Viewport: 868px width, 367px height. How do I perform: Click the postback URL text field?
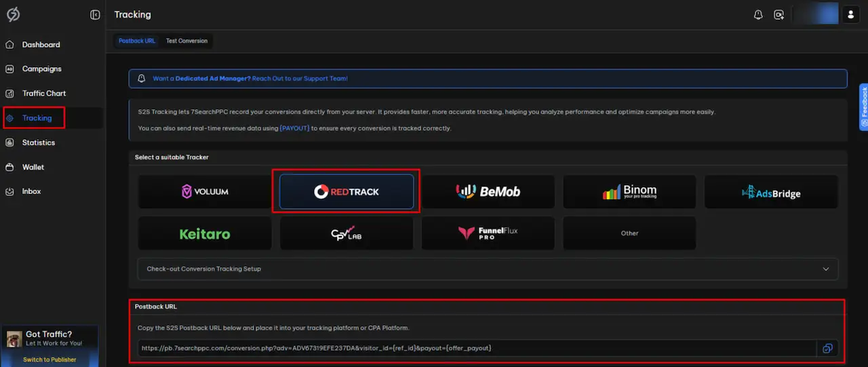click(x=476, y=348)
